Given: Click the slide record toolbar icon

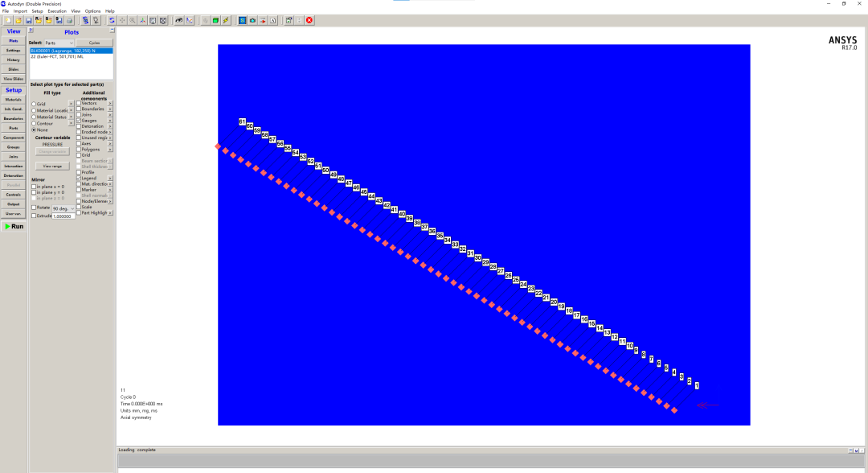Looking at the screenshot, I should [x=262, y=20].
